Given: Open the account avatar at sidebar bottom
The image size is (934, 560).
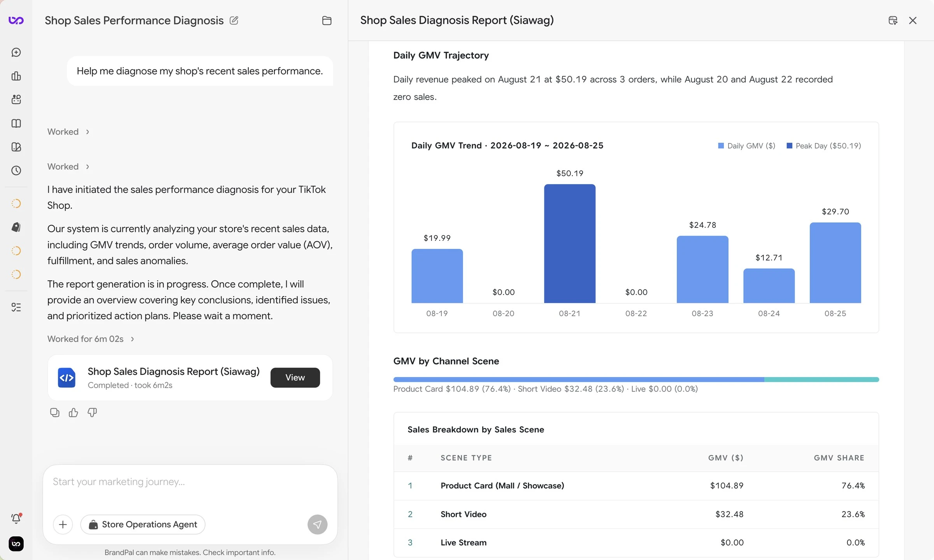Looking at the screenshot, I should [16, 544].
